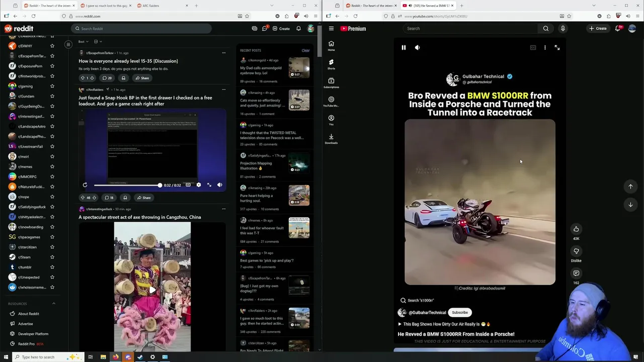
Task: Subscribe to @GulbaharTechnical
Action: (460, 312)
